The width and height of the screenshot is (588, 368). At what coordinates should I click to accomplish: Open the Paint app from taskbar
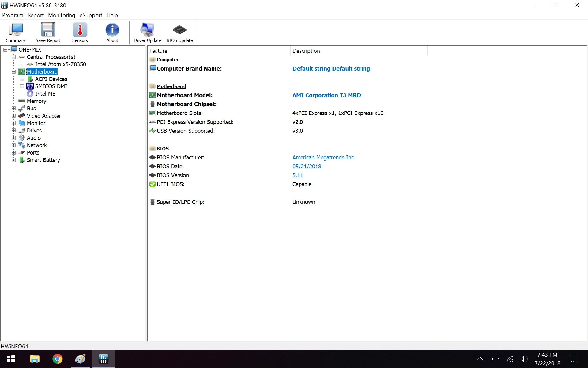point(80,359)
